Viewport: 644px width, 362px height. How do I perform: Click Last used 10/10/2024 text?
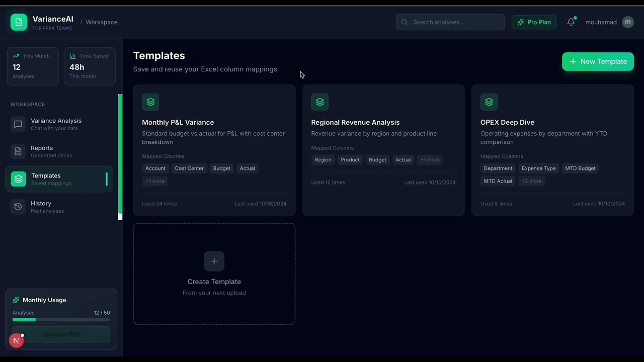coord(599,204)
